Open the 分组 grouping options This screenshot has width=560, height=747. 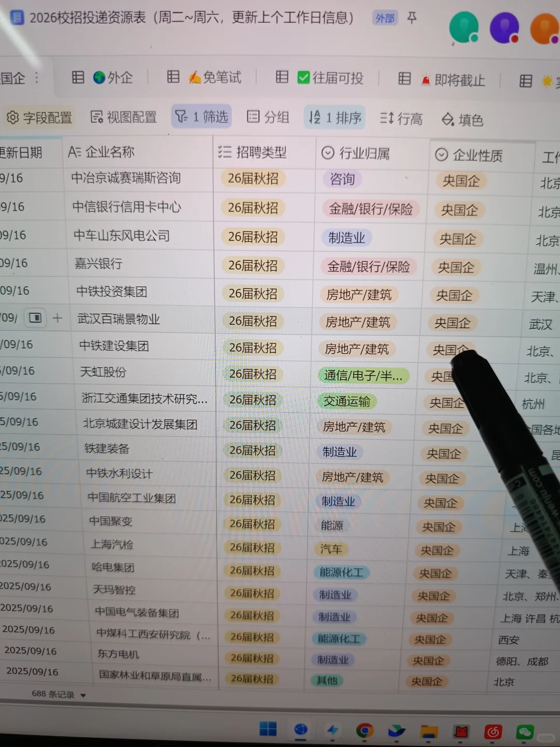pyautogui.click(x=268, y=117)
